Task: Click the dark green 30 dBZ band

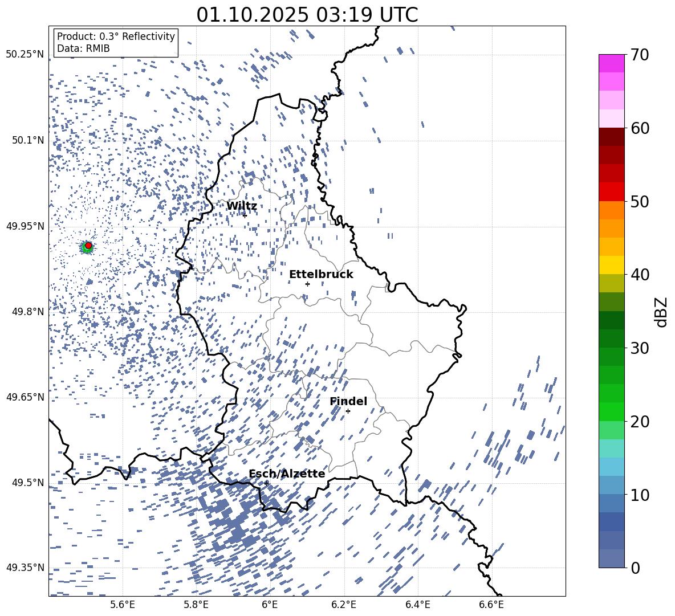Action: click(x=612, y=338)
